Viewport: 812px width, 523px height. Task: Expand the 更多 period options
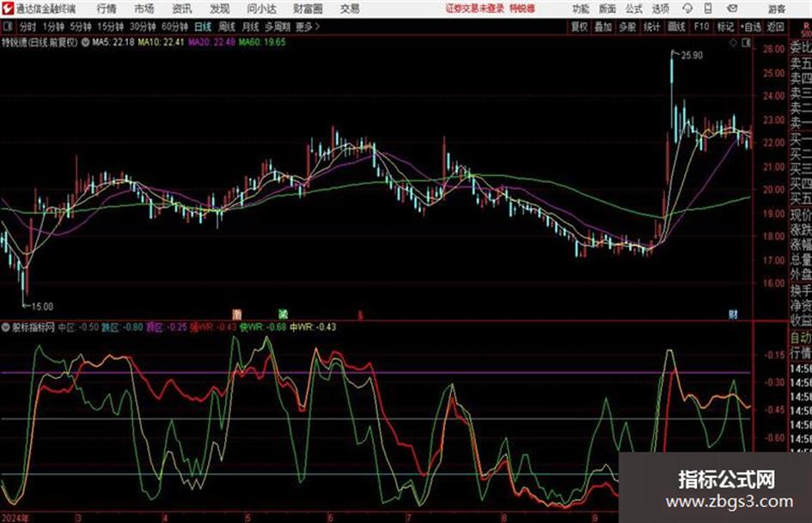(x=308, y=27)
